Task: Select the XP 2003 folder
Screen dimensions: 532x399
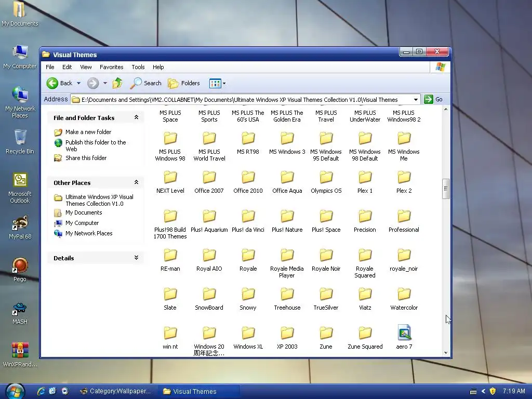Action: [x=287, y=337]
